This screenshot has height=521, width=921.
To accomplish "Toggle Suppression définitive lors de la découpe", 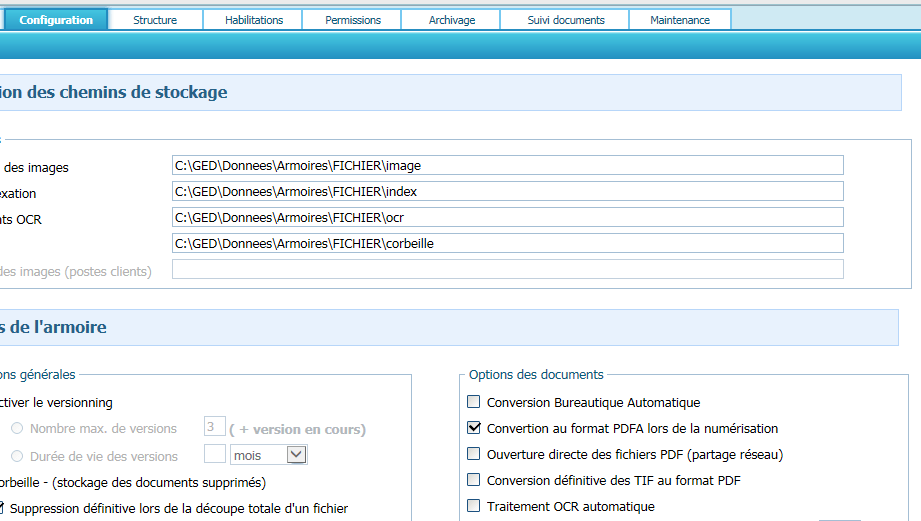I will pyautogui.click(x=3, y=508).
